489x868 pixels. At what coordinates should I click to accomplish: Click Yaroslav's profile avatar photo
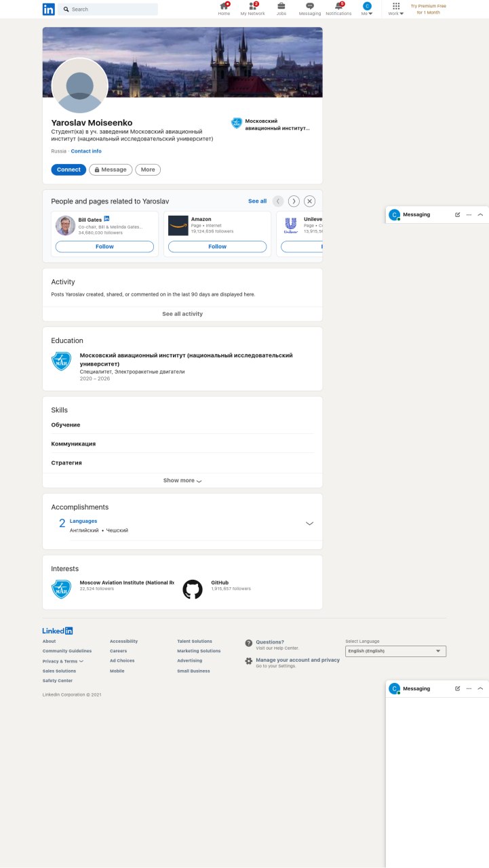[80, 86]
